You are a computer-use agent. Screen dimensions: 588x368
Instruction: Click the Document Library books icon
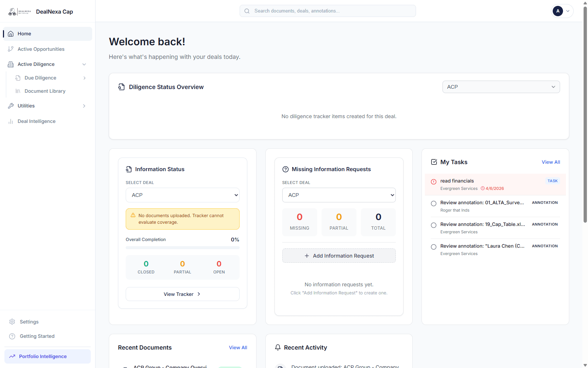[18, 91]
